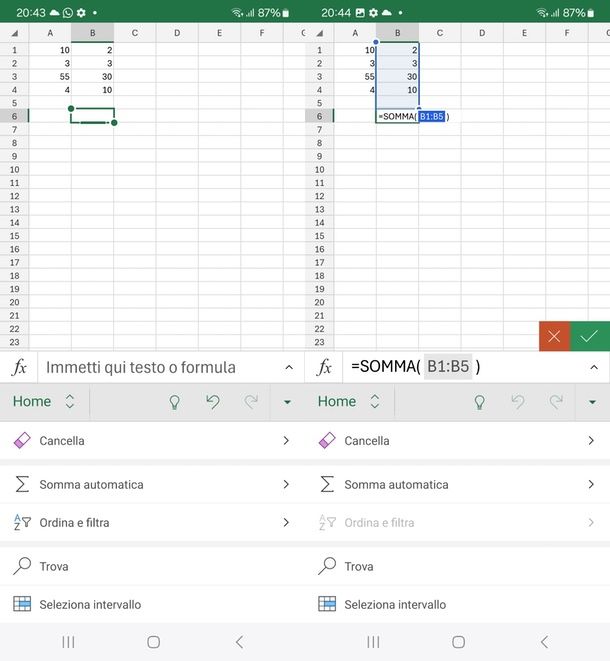The image size is (610, 661).
Task: Open Ordina e filtra in left screen
Action: (152, 523)
